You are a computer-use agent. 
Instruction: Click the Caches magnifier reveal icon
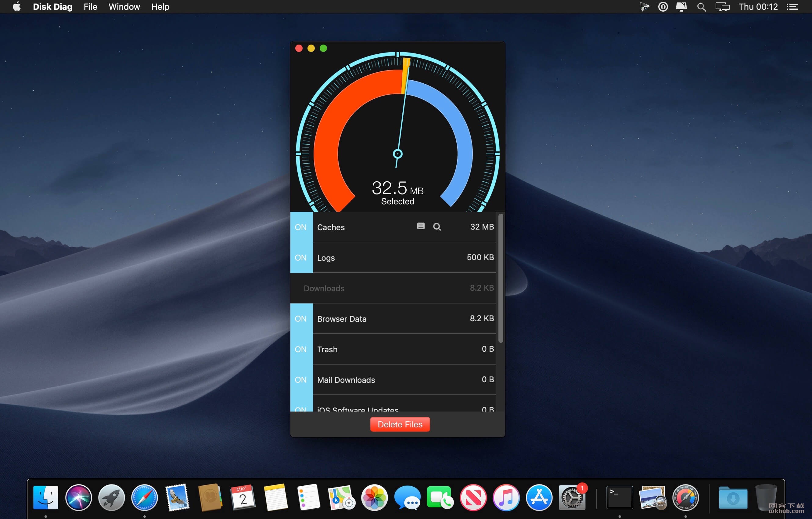tap(437, 227)
